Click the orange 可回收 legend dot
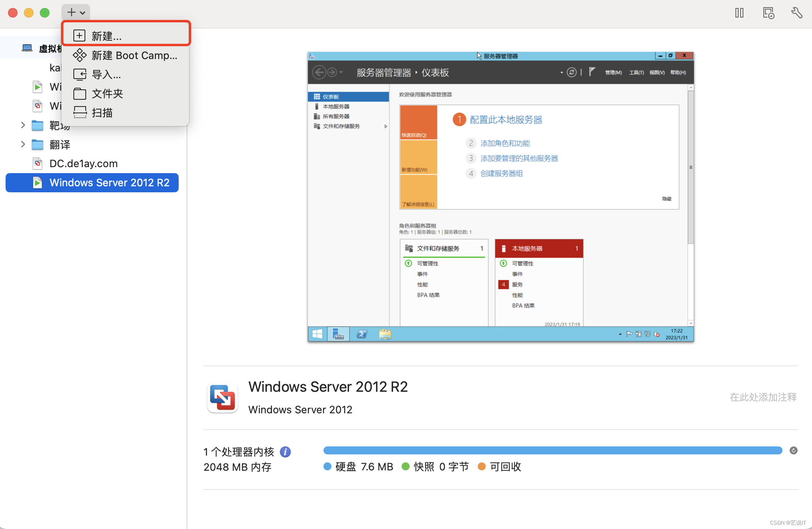812x529 pixels. [482, 466]
